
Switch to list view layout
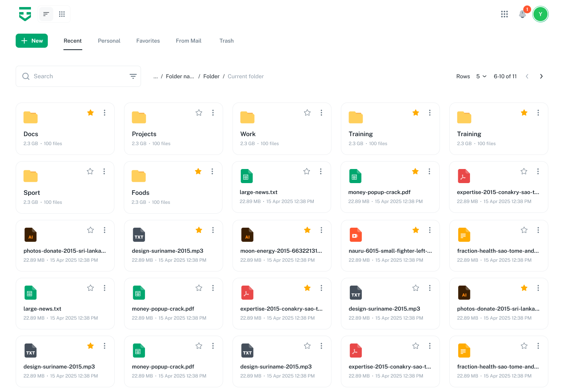point(46,14)
